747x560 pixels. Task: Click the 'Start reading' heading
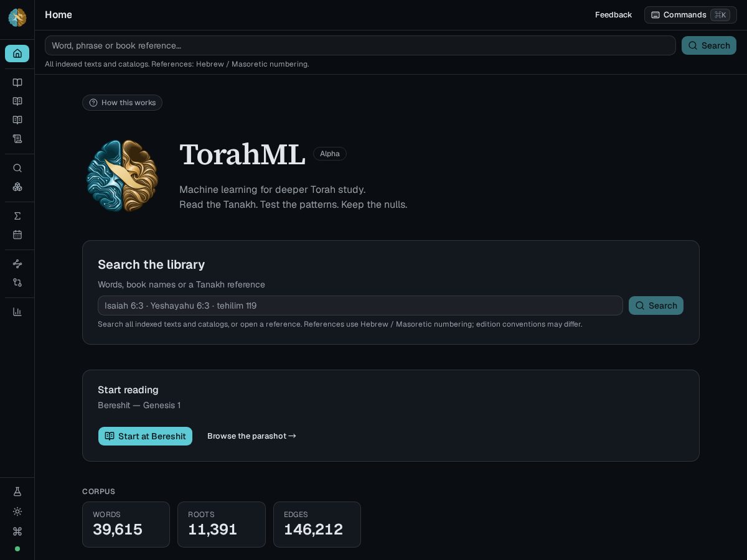tap(128, 390)
